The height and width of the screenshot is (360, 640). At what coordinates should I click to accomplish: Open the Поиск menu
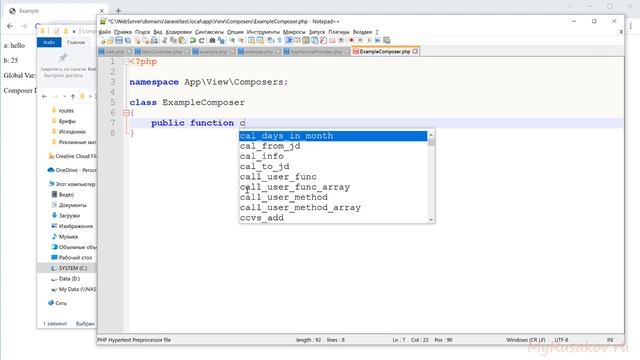coord(142,32)
